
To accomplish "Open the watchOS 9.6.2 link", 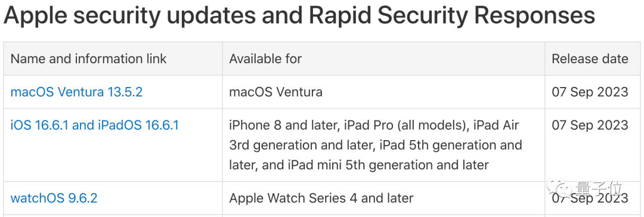I will pyautogui.click(x=54, y=198).
